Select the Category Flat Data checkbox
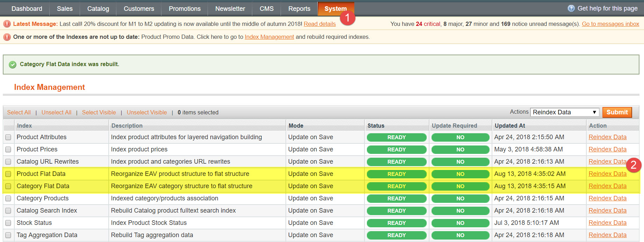Screen dimensions: 644x242 click(8, 186)
